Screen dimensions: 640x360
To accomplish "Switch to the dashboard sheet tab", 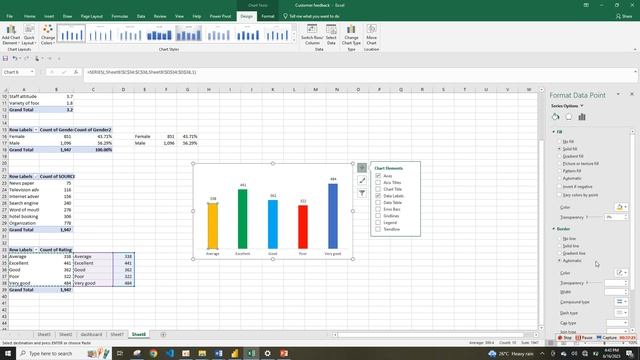I will pos(91,335).
